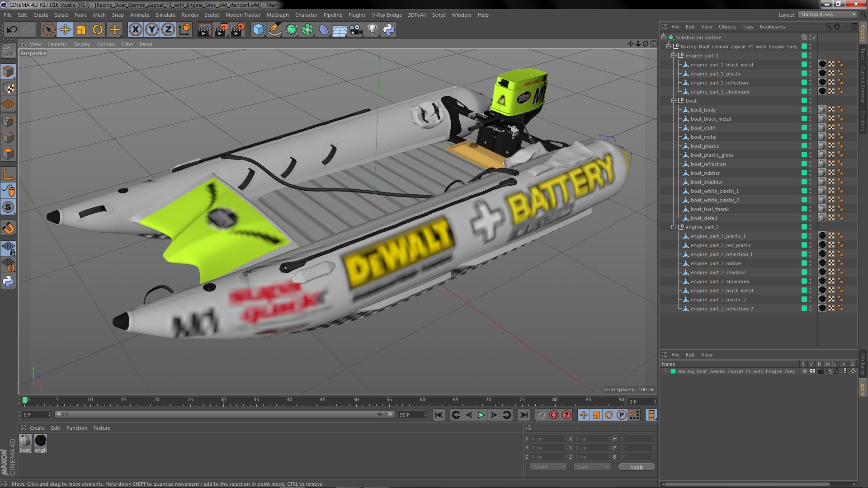Toggle Z axis lock

tap(168, 30)
